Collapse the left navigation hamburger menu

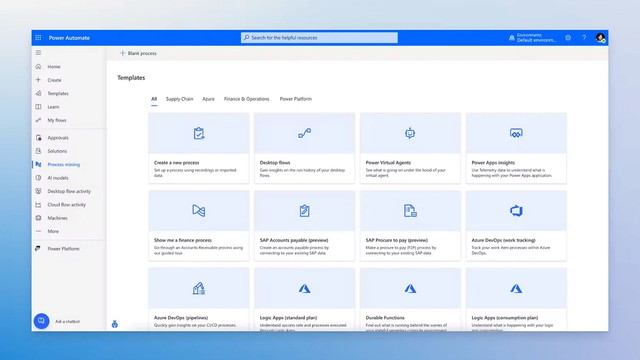[x=38, y=53]
